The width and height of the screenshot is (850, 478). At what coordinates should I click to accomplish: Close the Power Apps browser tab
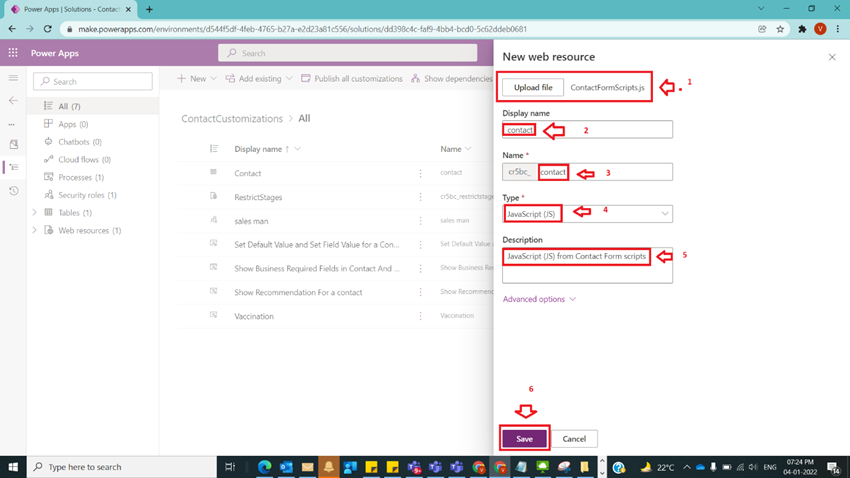[x=128, y=9]
